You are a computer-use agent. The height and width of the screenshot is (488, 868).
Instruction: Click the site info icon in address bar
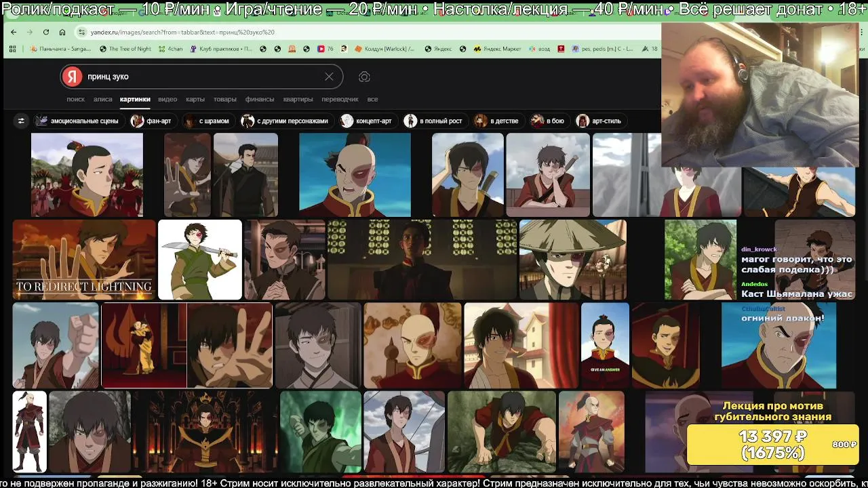point(81,32)
